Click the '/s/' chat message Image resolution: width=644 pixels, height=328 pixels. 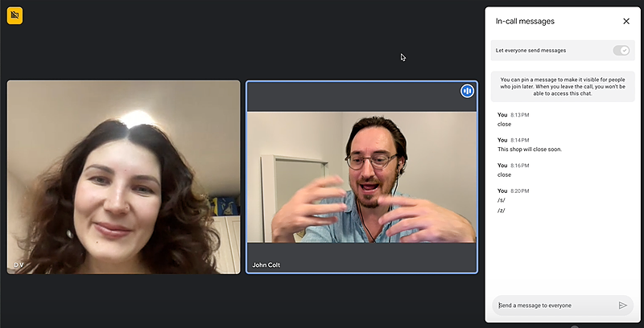502,200
